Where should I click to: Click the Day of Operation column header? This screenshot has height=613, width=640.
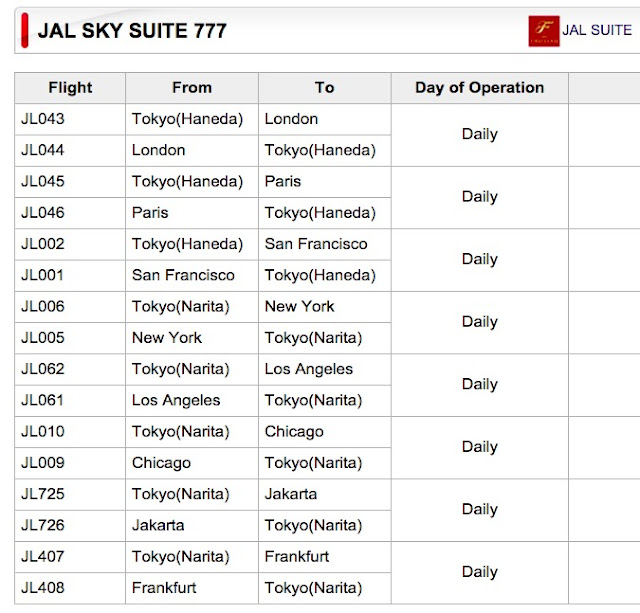[480, 87]
